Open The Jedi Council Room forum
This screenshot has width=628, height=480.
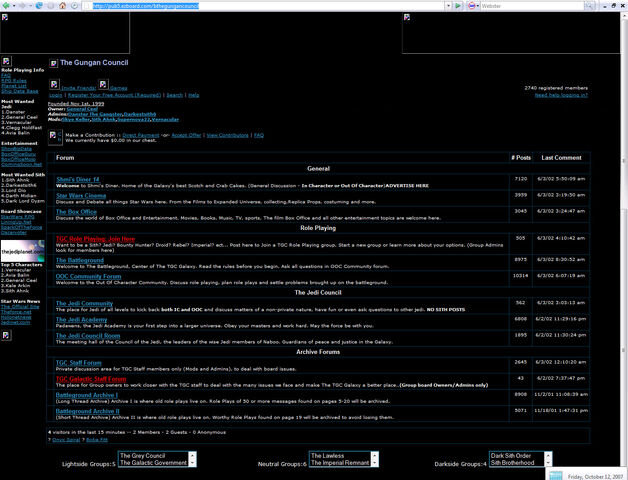coord(88,335)
